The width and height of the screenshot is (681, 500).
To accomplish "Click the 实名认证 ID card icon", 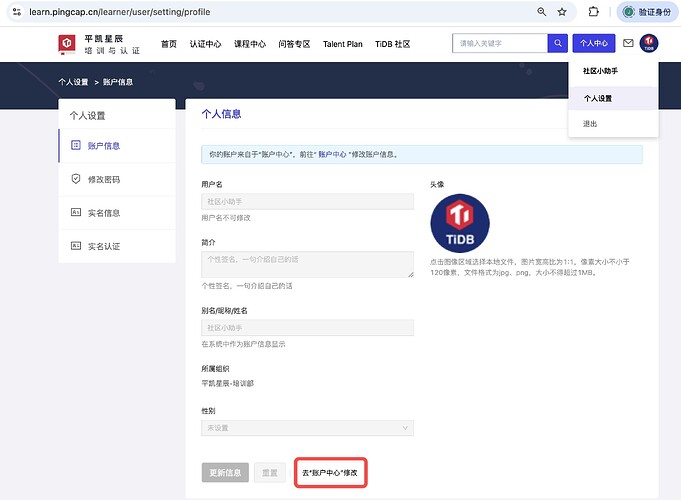I will click(76, 246).
